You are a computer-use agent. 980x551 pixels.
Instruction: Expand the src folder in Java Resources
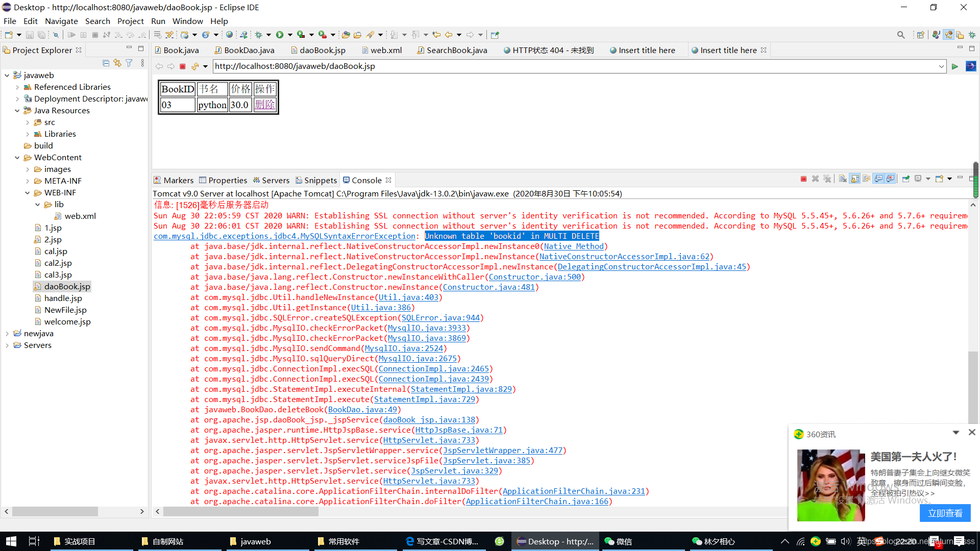click(x=28, y=122)
